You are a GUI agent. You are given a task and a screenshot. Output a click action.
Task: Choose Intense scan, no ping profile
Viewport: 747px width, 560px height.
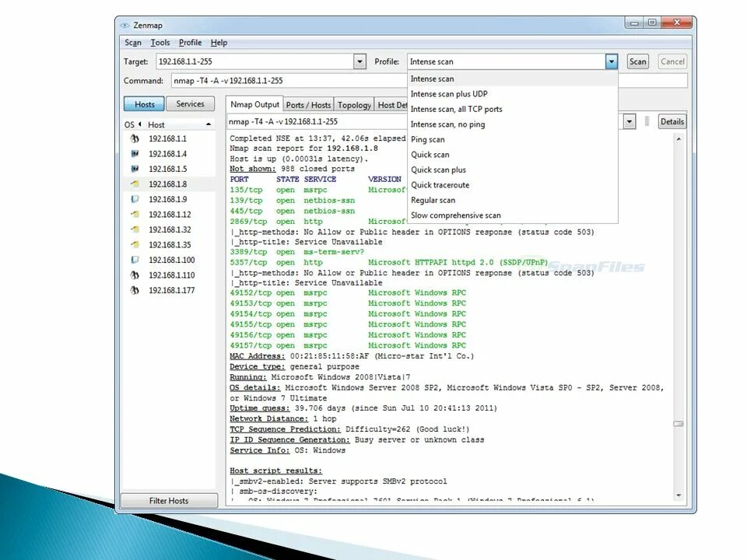point(513,124)
